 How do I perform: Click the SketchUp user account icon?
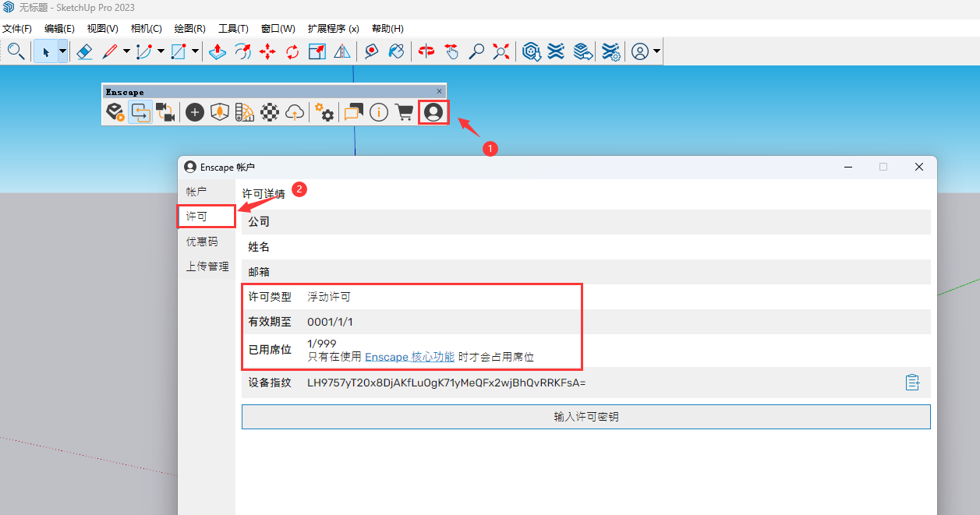click(640, 52)
